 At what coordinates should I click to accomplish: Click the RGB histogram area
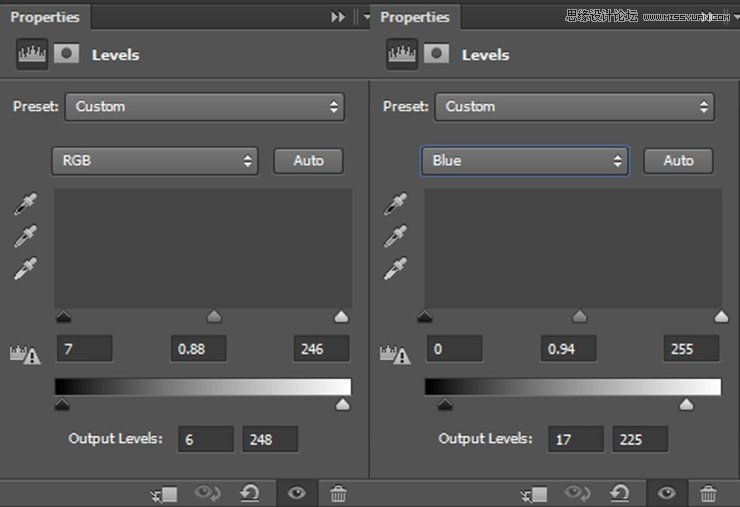point(203,249)
